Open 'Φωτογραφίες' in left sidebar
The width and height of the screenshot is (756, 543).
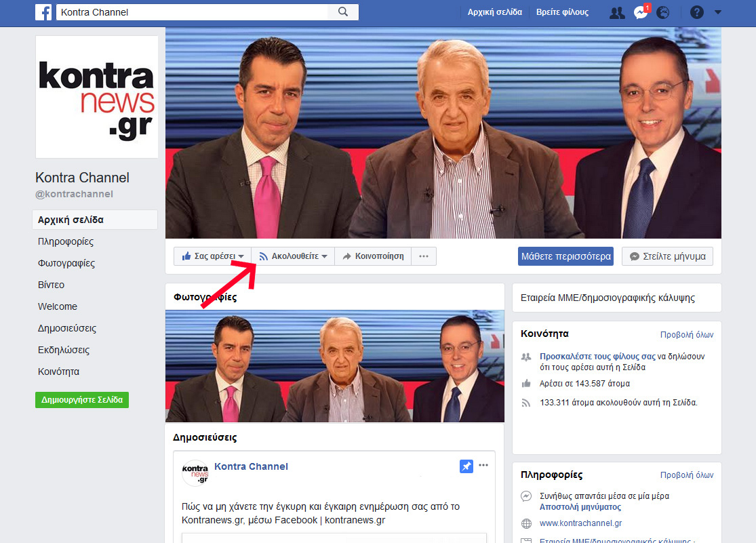click(x=66, y=263)
